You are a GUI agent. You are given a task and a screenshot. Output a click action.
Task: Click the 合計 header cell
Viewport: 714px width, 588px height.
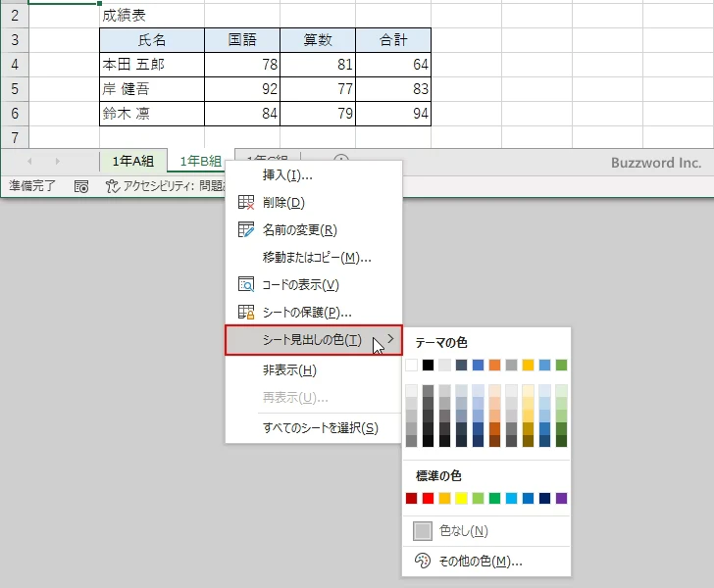[x=393, y=40]
